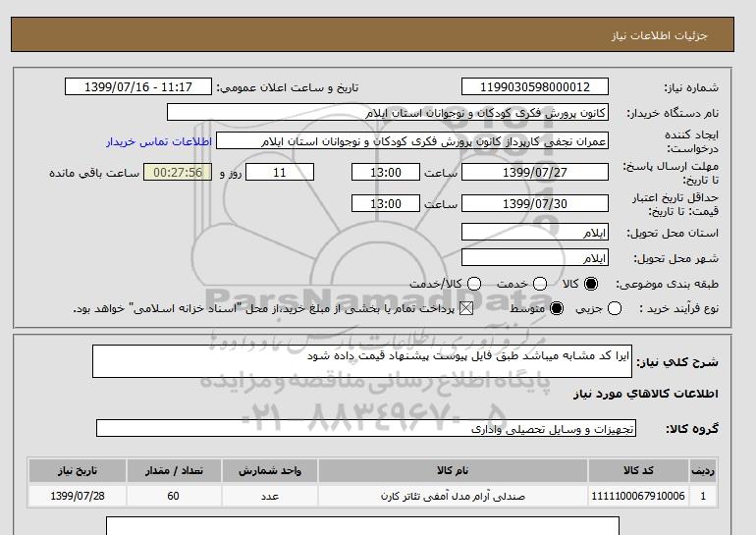The height and width of the screenshot is (535, 756).
Task: Click the goods group field تجهیزات و وسایل تحصیلی
Action: pyautogui.click(x=366, y=428)
